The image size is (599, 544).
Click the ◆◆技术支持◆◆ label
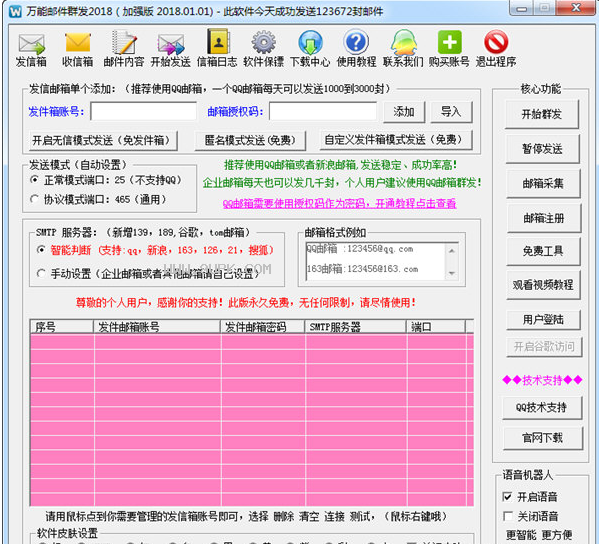pos(542,380)
